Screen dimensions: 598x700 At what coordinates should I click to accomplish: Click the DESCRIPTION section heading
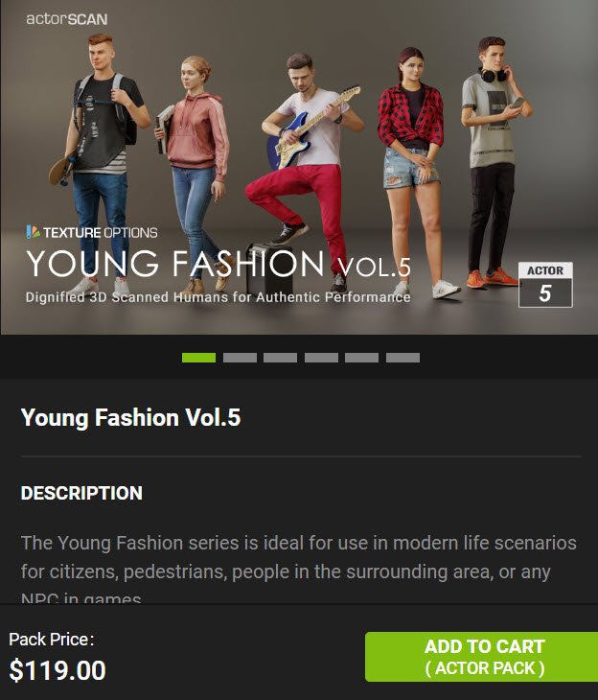click(x=81, y=493)
